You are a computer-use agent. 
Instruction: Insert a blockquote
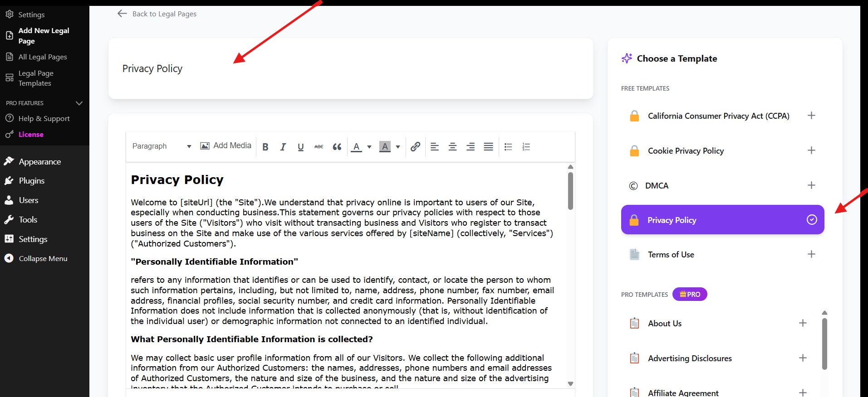[x=337, y=146]
